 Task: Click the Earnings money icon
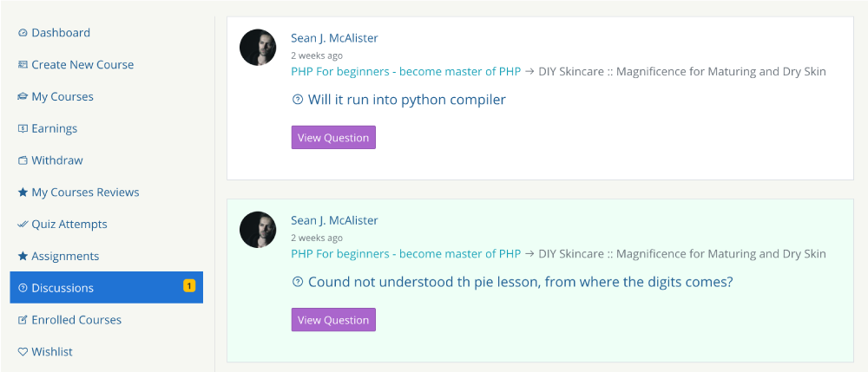23,129
